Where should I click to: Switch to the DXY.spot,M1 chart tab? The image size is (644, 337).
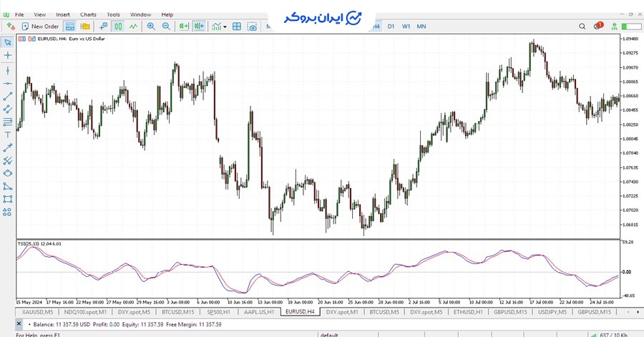[342, 312]
